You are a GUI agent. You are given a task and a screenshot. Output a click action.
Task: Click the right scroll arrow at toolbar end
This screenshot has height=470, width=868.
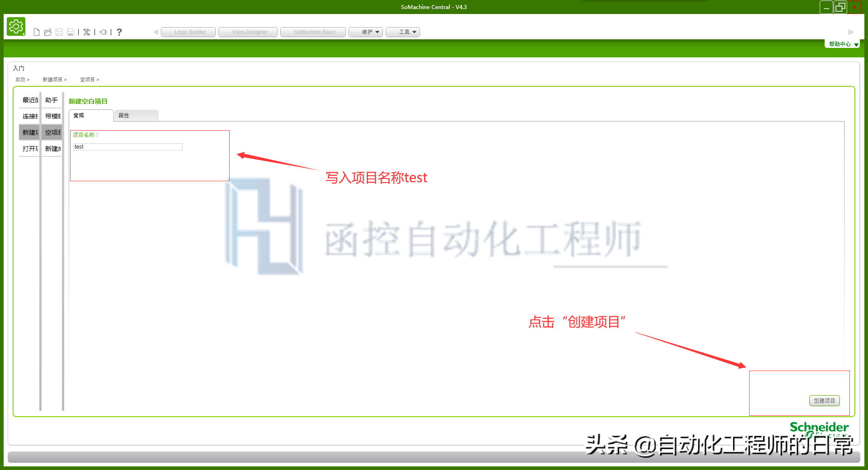coord(850,32)
